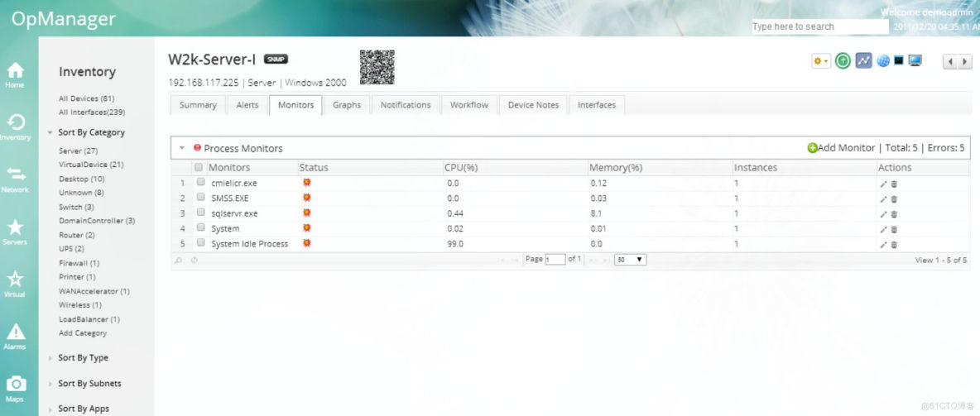Toggle the select-all Monitors header checkbox
The height and width of the screenshot is (416, 980).
[x=198, y=168]
